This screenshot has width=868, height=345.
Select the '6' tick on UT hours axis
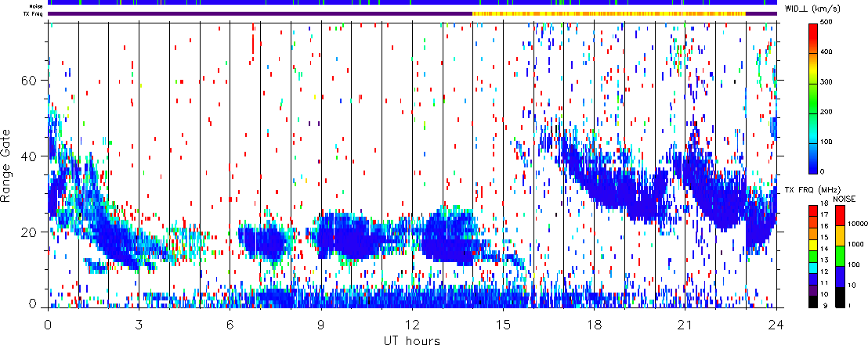click(230, 325)
